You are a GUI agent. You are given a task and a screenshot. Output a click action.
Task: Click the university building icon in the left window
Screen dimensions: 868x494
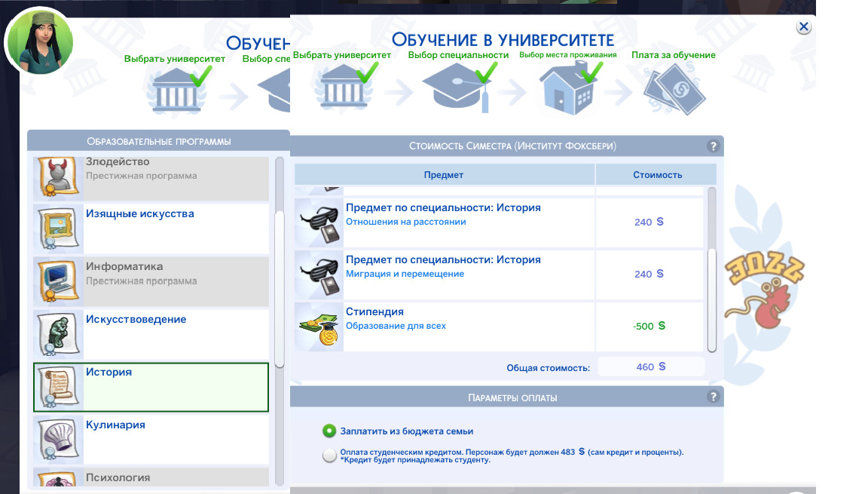pos(176,91)
